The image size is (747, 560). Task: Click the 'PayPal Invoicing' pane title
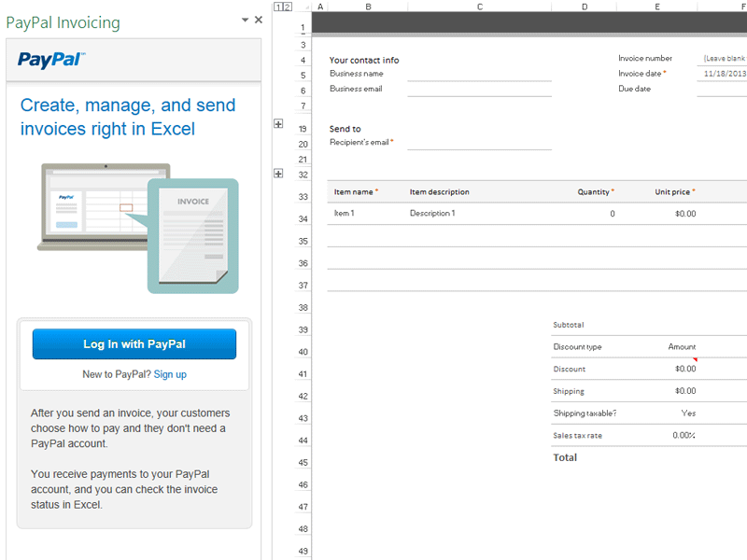tap(63, 22)
